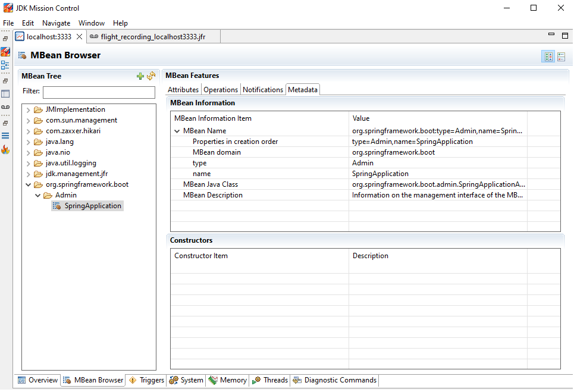Click the MBean Browser page title icon
The width and height of the screenshot is (574, 392).
[x=22, y=55]
